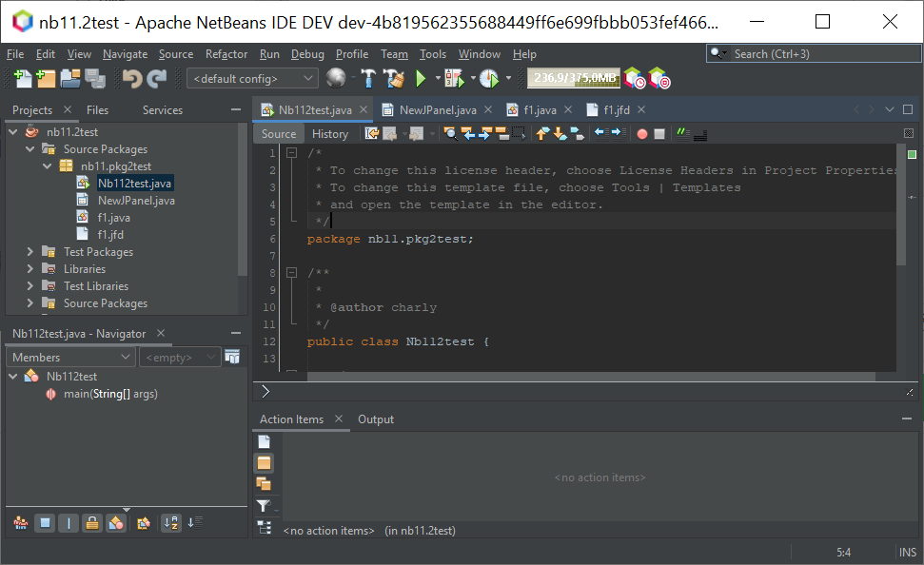The width and height of the screenshot is (924, 565).
Task: Click the profiler snapshot cube icon with clock
Action: (x=635, y=78)
